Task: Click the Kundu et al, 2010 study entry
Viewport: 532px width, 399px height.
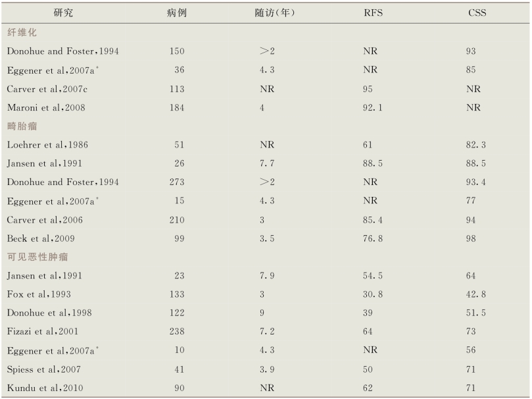Action: click(x=45, y=388)
